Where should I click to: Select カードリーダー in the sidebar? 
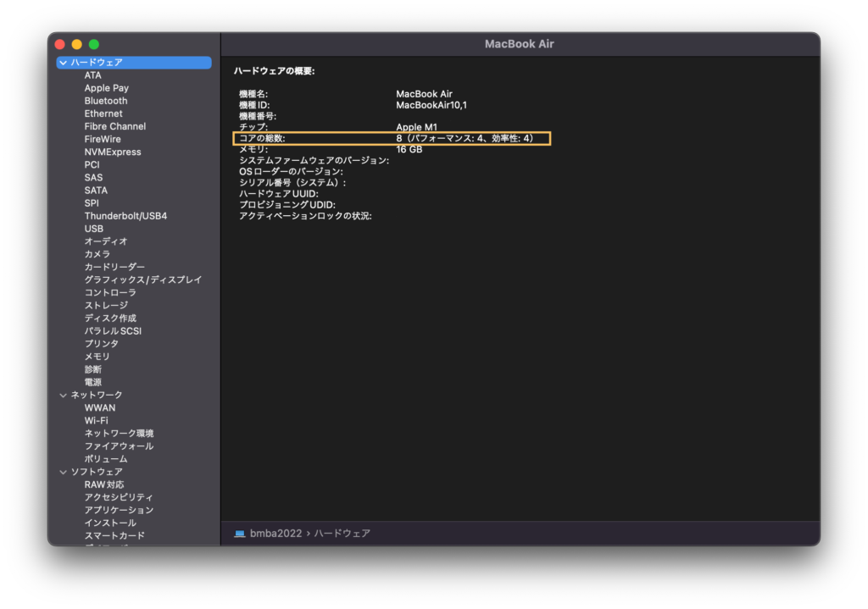114,267
